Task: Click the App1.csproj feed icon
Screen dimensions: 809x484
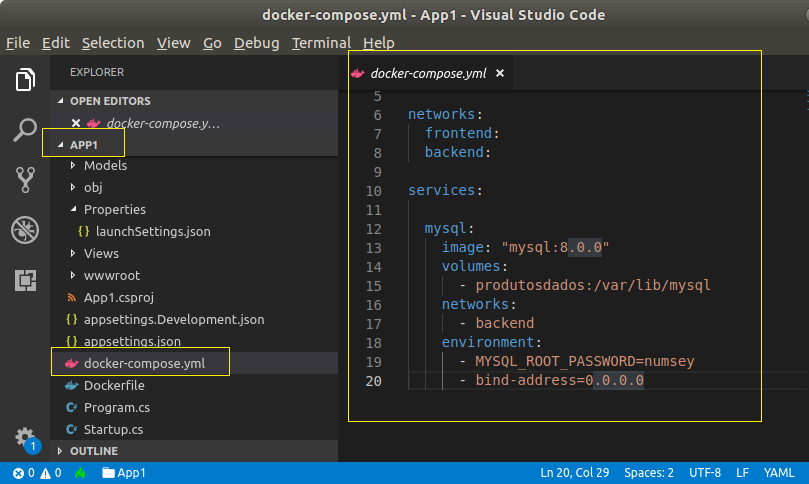Action: click(72, 298)
